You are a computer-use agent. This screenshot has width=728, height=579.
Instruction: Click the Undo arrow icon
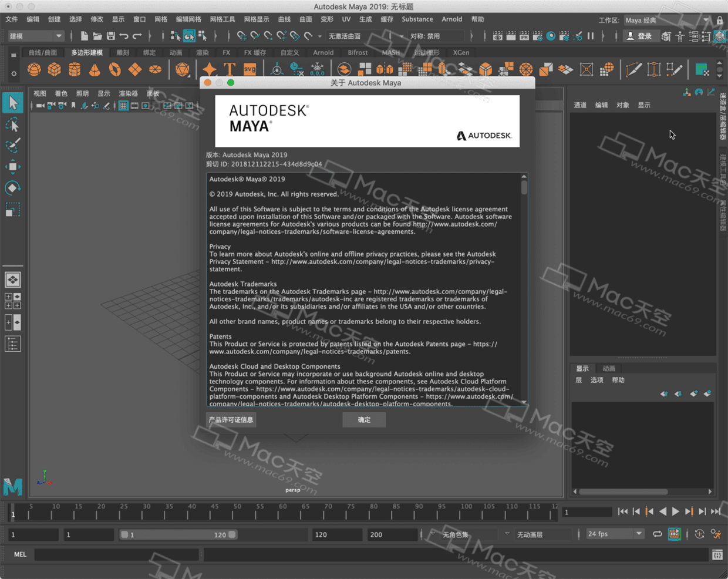124,36
